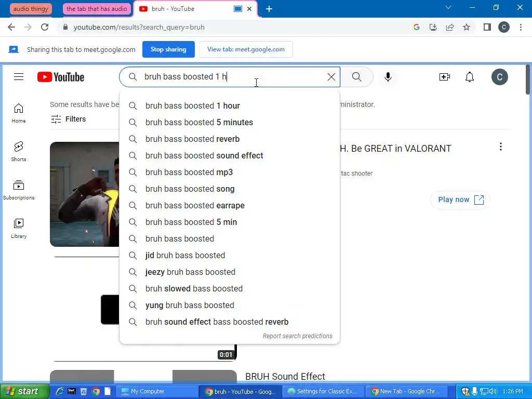
Task: Click View tab: meet.google.com button
Action: (246, 49)
